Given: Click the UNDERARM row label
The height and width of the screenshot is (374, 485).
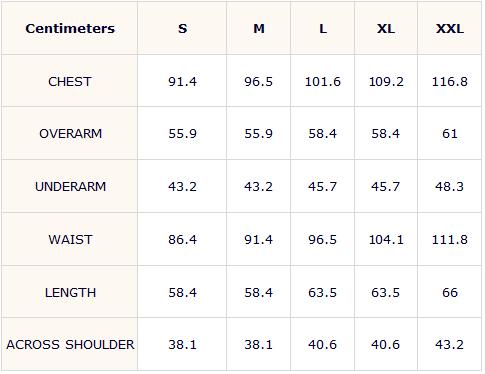Looking at the screenshot, I should tap(70, 186).
